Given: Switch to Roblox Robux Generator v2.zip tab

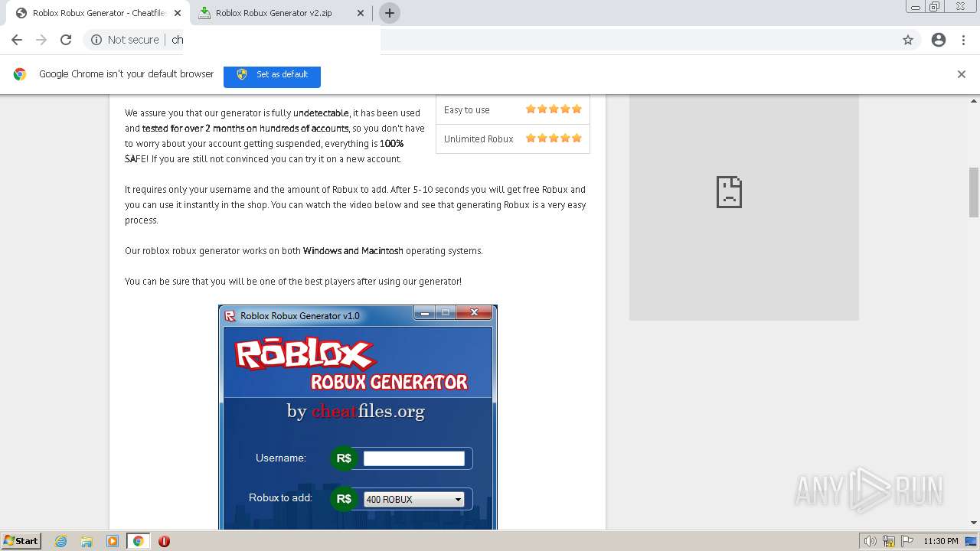Looking at the screenshot, I should pos(282,13).
